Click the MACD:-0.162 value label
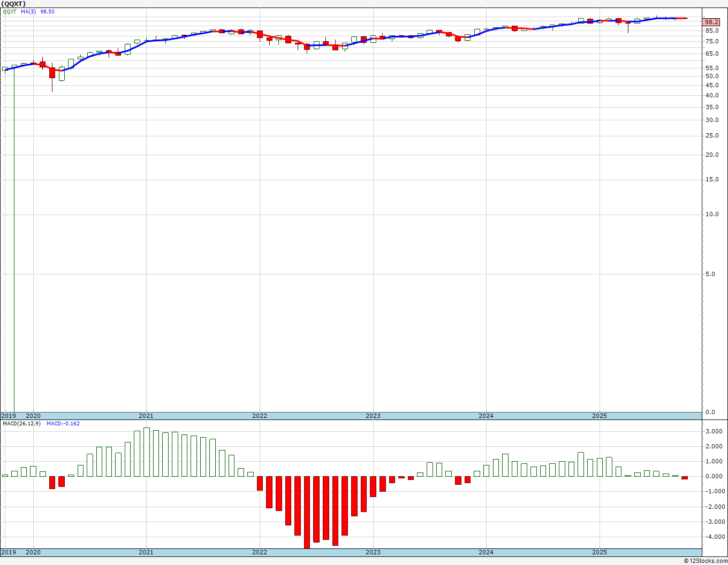728x565 pixels. point(63,424)
